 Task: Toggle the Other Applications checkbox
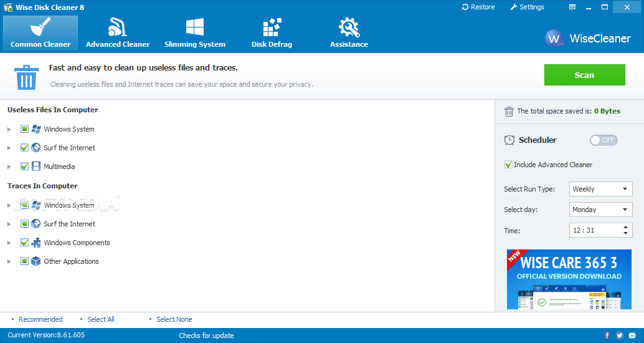[25, 261]
